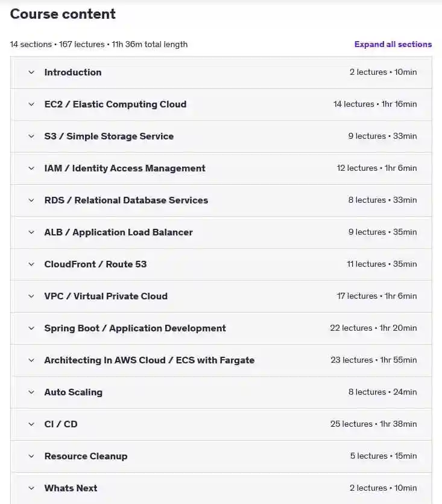The width and height of the screenshot is (442, 504).
Task: Click chevron beside IAM / Identity Access Management
Action: click(31, 168)
